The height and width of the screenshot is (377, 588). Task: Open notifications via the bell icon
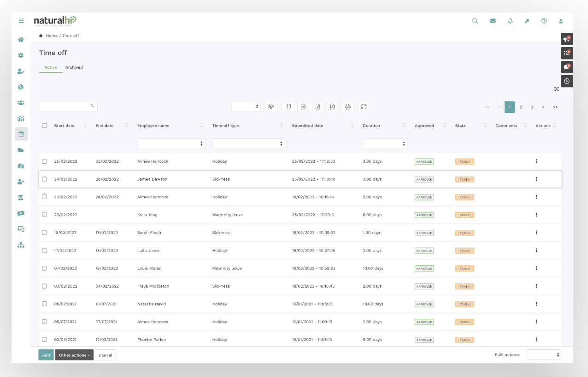point(510,21)
